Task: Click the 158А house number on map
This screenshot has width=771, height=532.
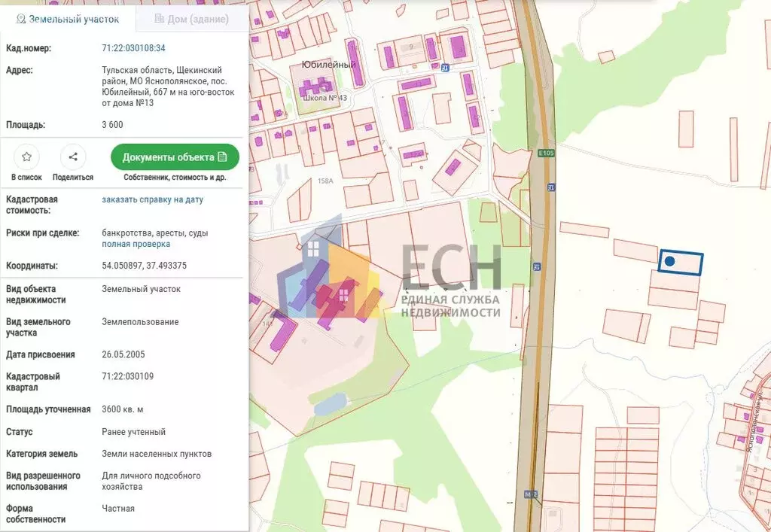Action: point(325,181)
